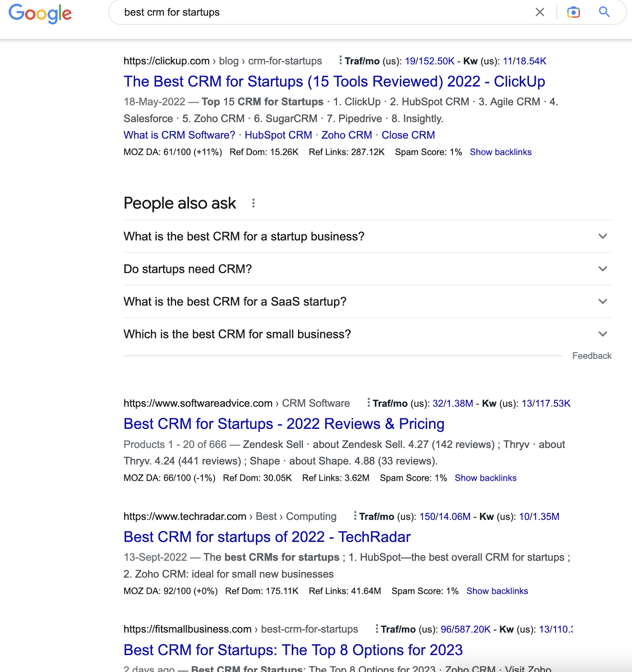Follow the 'Close CRM' sitelink
Screen dimensions: 632x672
(408, 135)
